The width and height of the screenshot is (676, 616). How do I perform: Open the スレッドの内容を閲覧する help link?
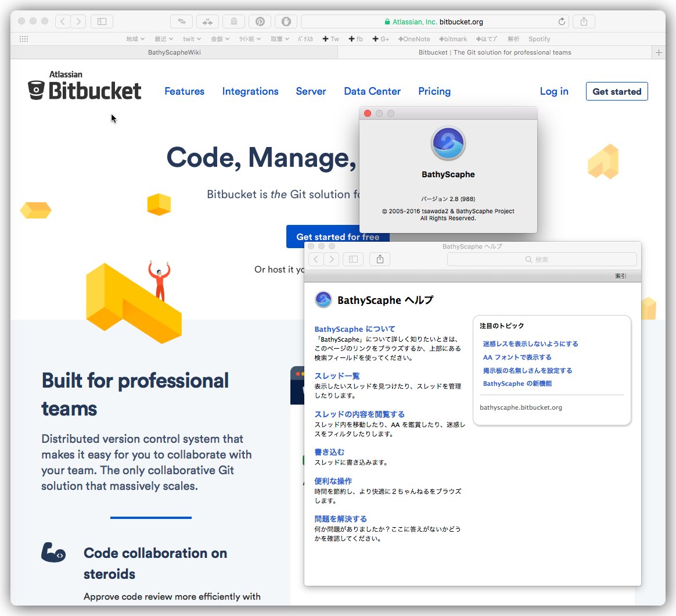click(x=359, y=414)
